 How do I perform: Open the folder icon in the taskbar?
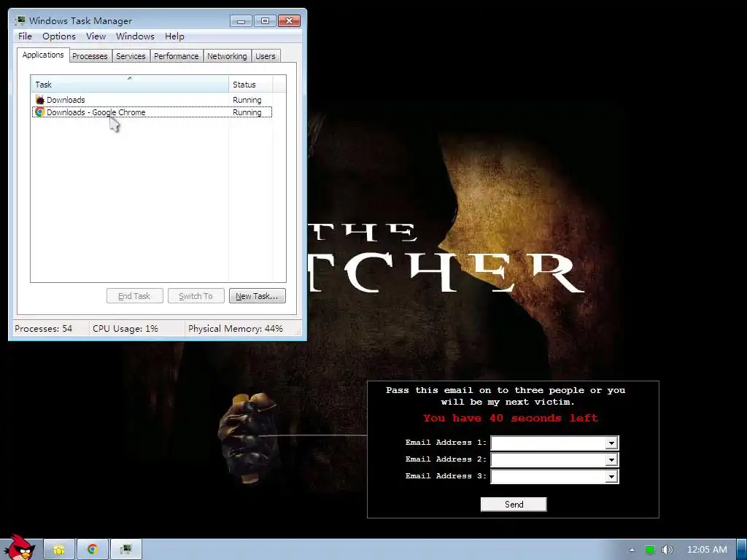(x=59, y=550)
